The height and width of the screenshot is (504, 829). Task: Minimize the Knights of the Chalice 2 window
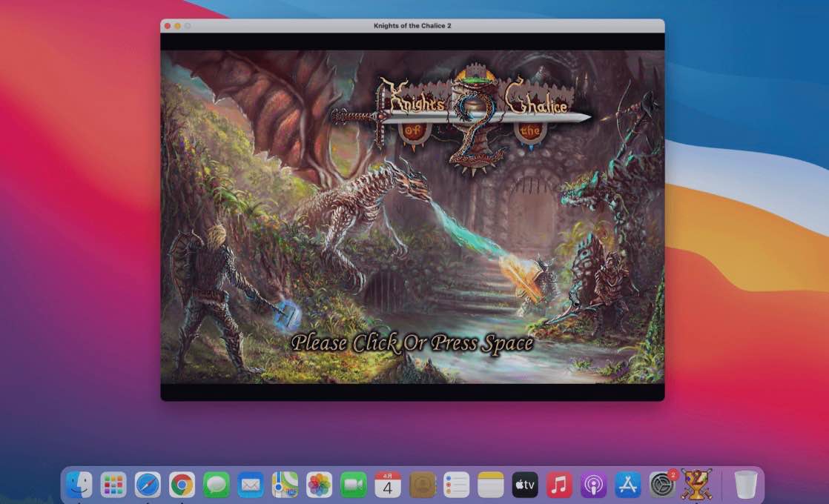pos(178,25)
